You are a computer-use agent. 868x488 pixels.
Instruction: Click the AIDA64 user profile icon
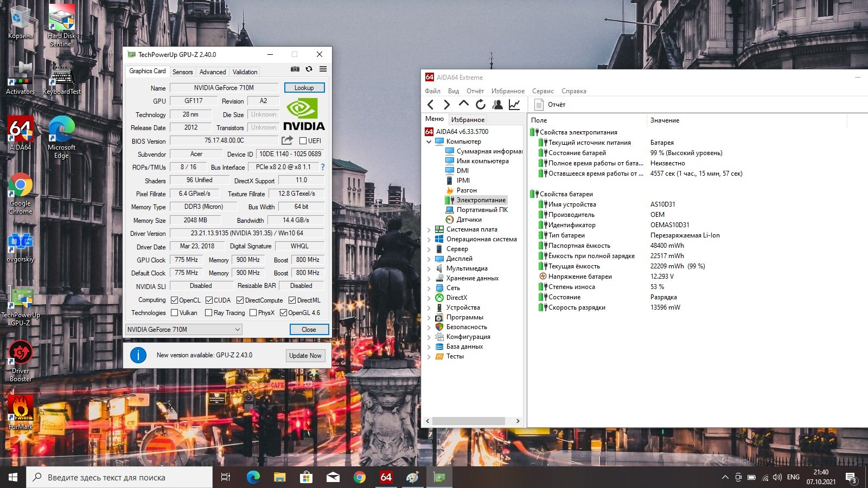[x=497, y=105]
